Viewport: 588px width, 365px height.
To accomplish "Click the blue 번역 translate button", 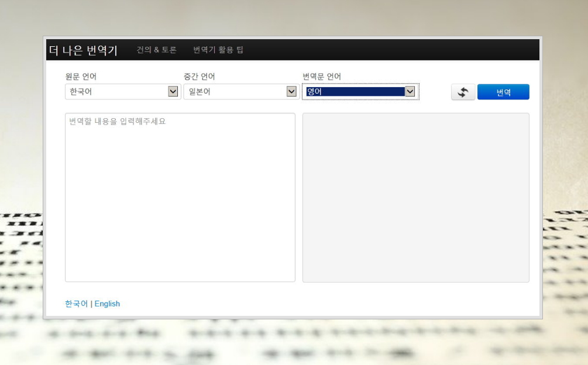I will tap(503, 92).
